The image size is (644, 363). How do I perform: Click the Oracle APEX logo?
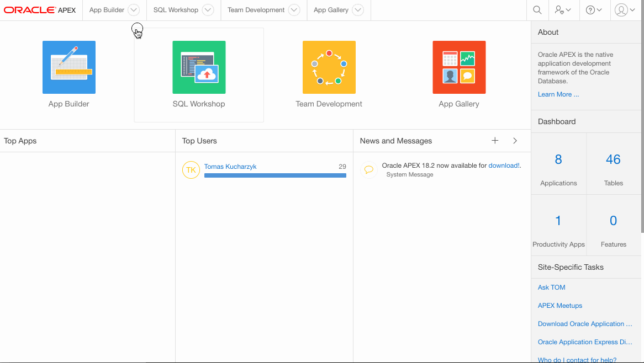click(40, 10)
